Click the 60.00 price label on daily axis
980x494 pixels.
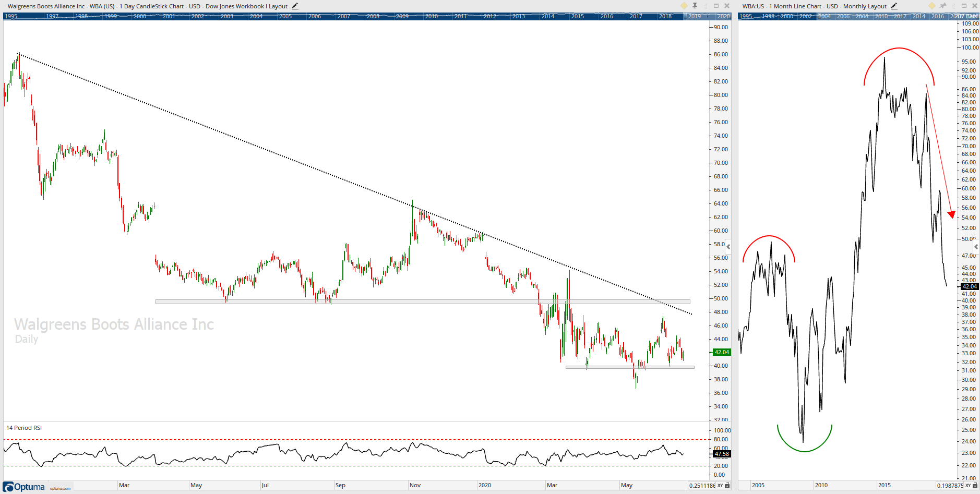point(721,231)
